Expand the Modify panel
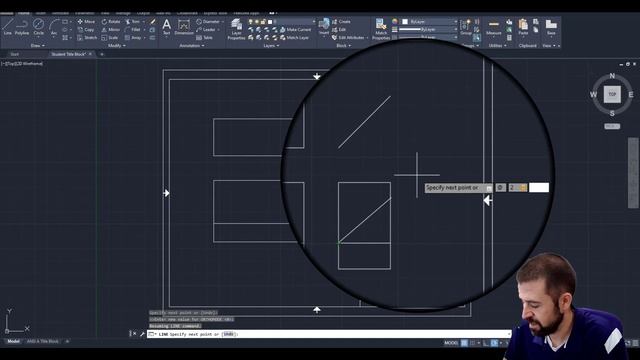Viewport: 640px width, 360px height. pos(117,46)
